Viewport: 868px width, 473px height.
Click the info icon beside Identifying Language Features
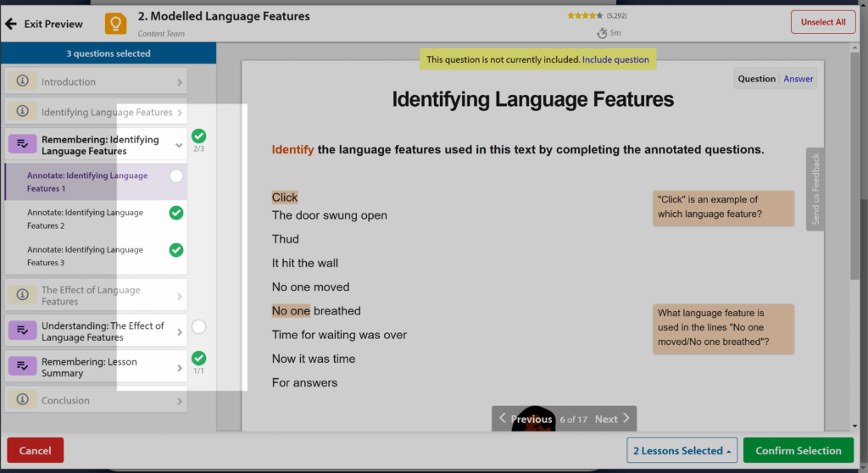point(23,111)
